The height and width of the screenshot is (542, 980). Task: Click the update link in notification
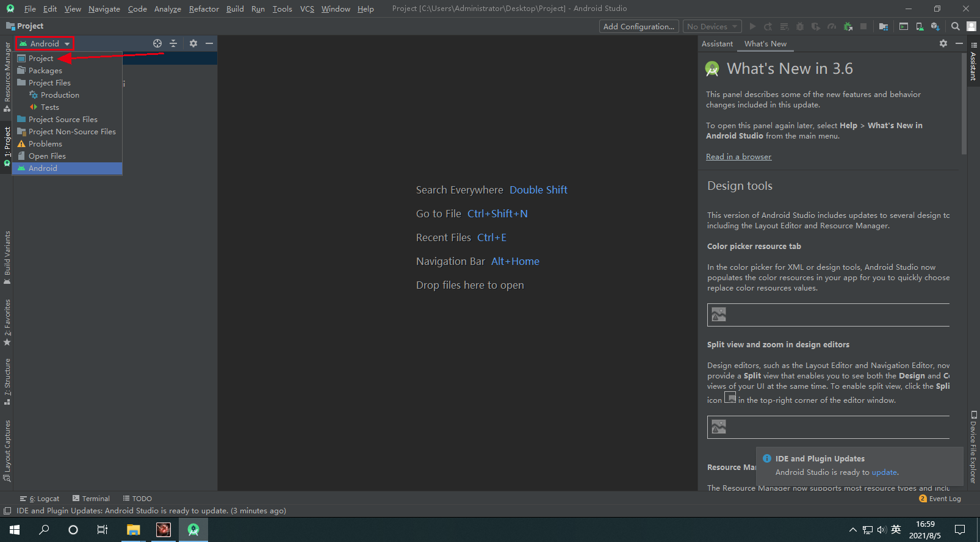tap(884, 472)
